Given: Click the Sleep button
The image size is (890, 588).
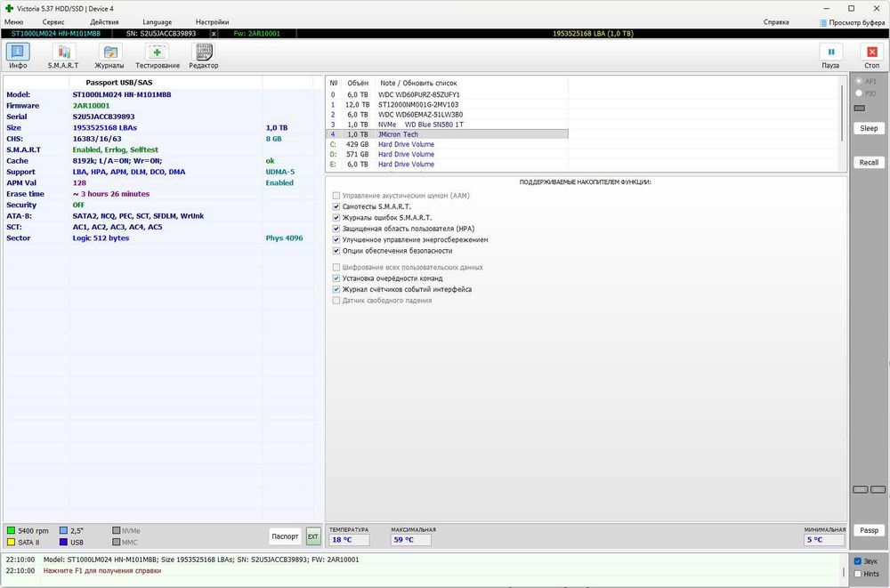Looking at the screenshot, I should tap(869, 128).
